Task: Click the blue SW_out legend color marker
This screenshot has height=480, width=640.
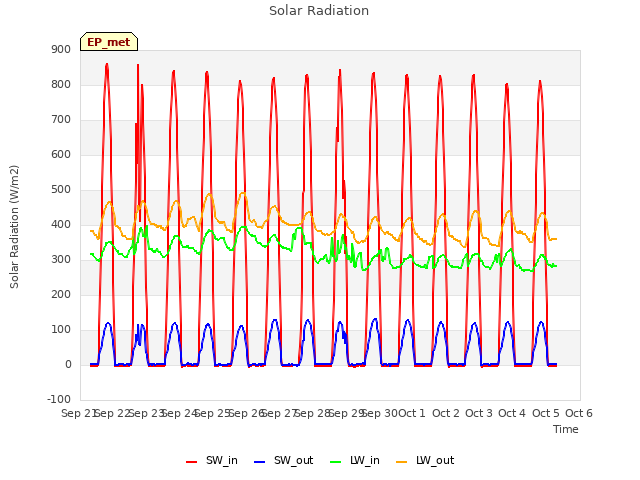Action: pos(259,462)
